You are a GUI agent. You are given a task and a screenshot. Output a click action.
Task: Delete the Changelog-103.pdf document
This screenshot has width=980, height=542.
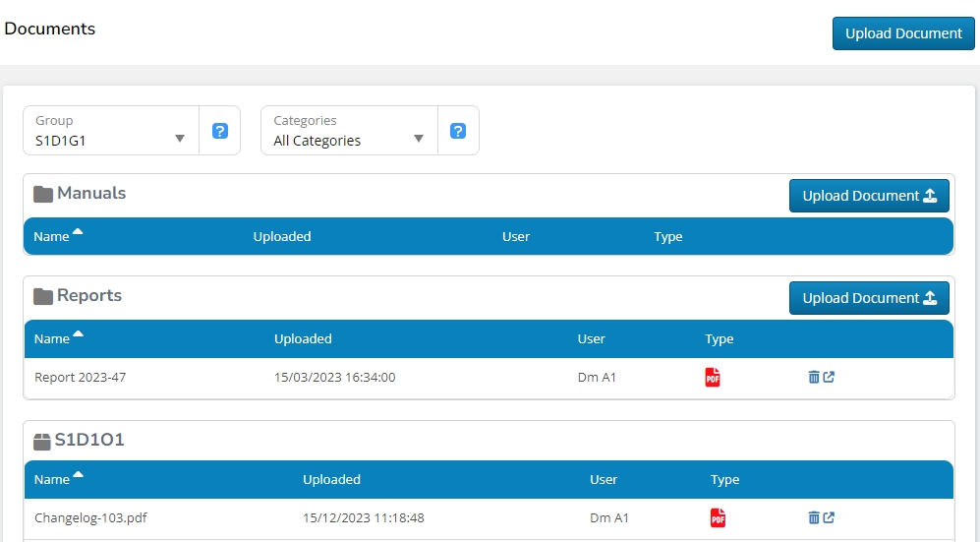814,517
